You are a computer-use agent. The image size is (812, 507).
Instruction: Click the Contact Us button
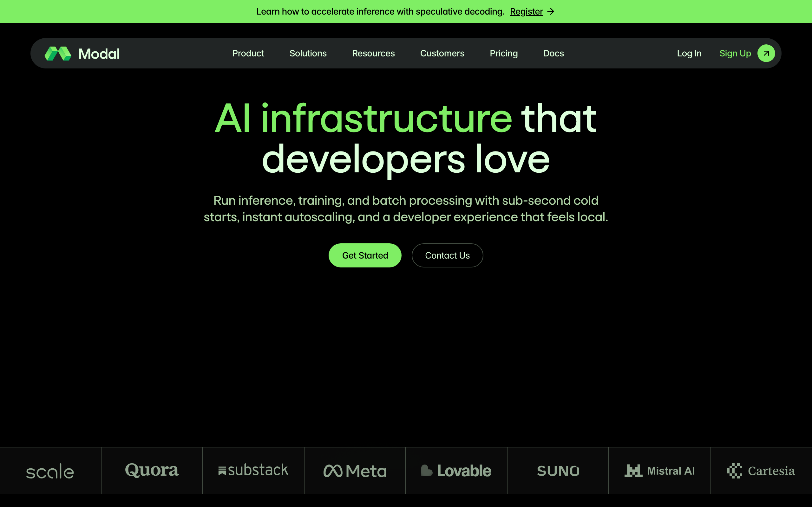(x=447, y=255)
